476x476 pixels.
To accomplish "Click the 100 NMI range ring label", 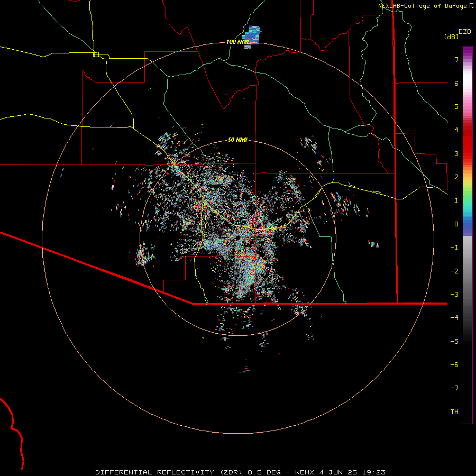I will 237,42.
